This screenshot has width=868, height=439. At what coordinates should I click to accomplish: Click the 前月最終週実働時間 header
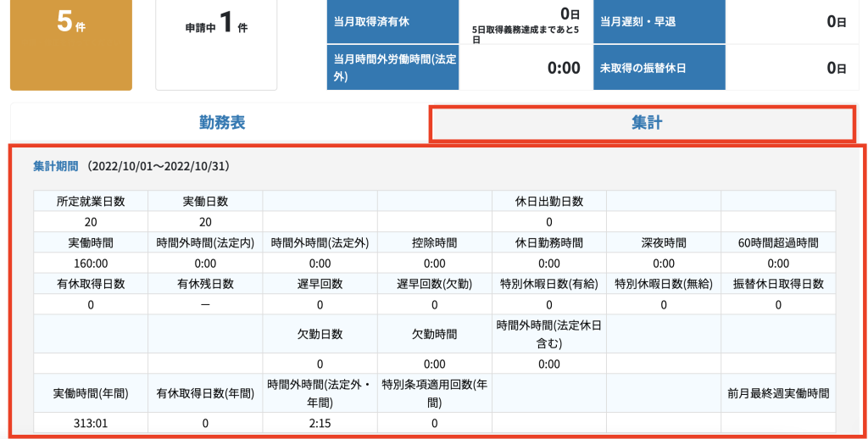(777, 393)
